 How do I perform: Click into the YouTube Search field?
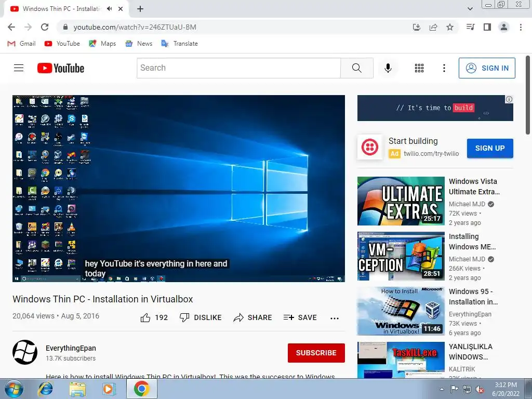point(238,68)
